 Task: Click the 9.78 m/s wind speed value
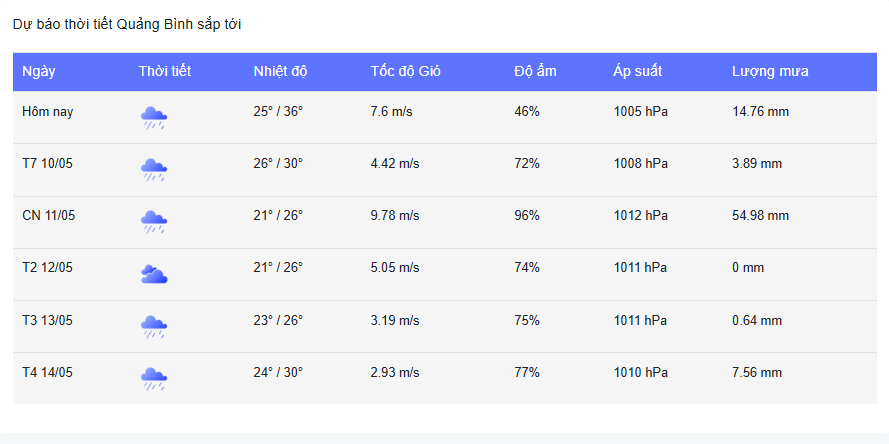click(x=395, y=215)
